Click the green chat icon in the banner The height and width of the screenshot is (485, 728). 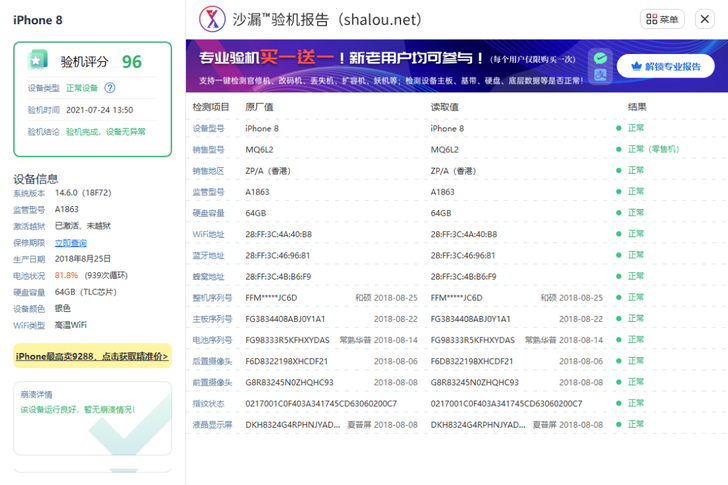coord(600,58)
